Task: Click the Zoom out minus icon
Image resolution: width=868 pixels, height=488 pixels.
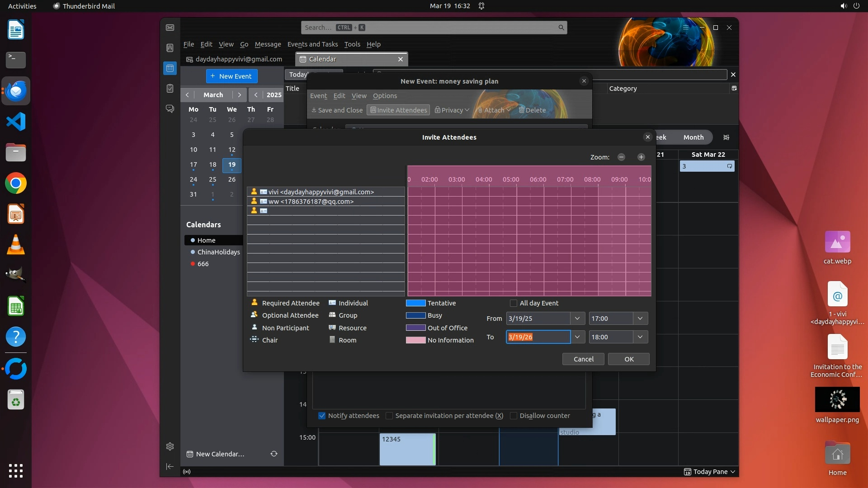Action: [x=621, y=157]
